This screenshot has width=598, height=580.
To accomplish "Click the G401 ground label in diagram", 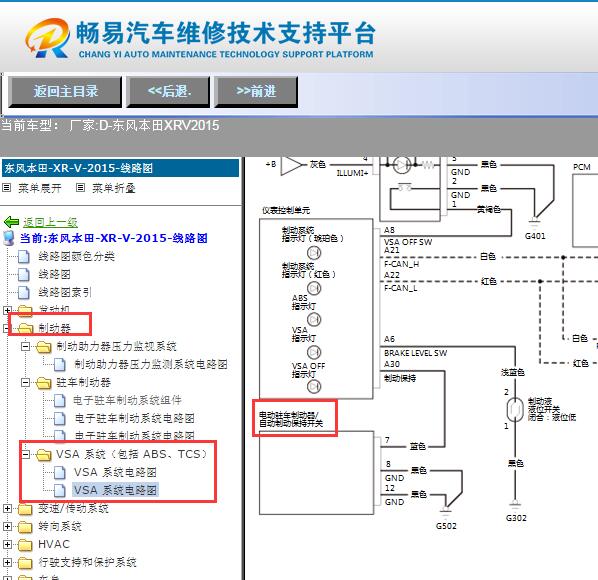I will pos(535,236).
